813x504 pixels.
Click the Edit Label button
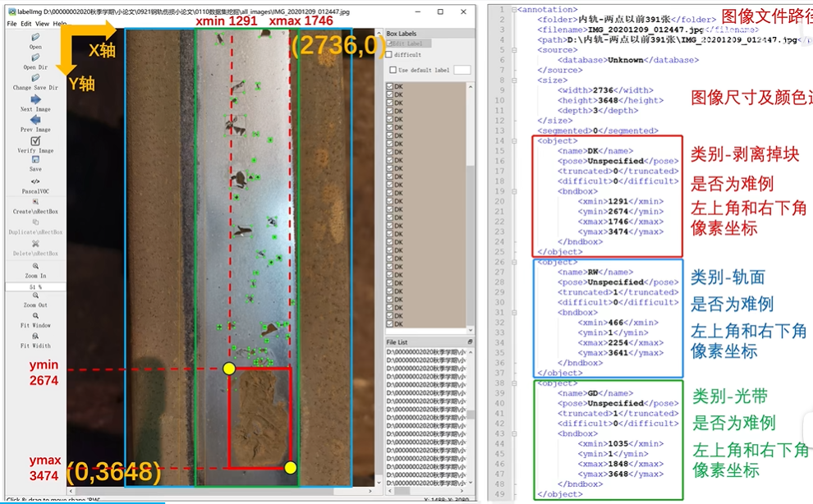[x=408, y=44]
